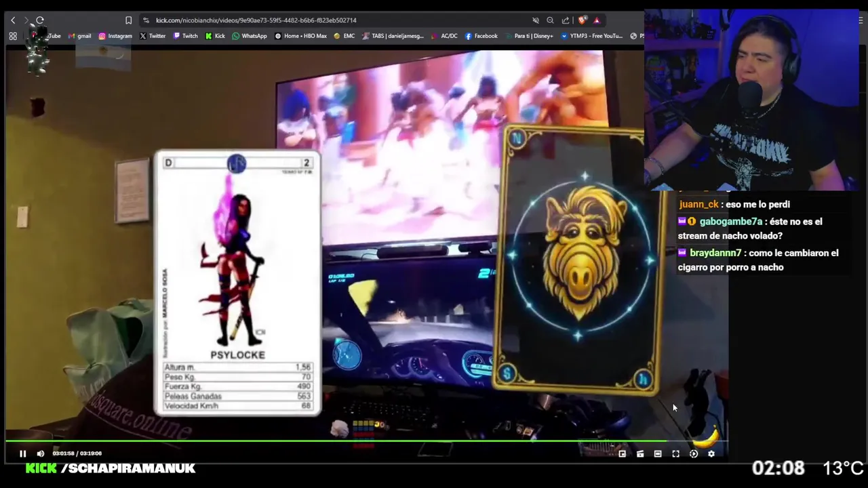This screenshot has width=868, height=488.
Task: Open the Brave Shields lion icon
Action: 582,20
